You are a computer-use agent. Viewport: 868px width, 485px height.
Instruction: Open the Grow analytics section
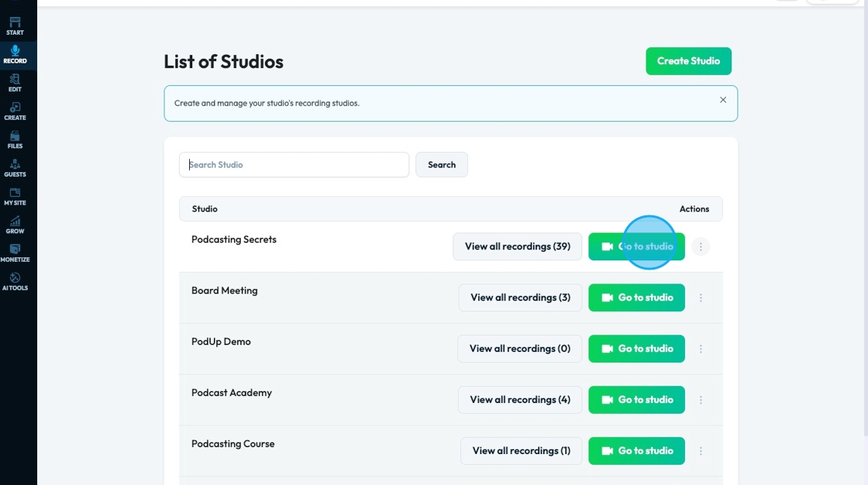pos(15,225)
